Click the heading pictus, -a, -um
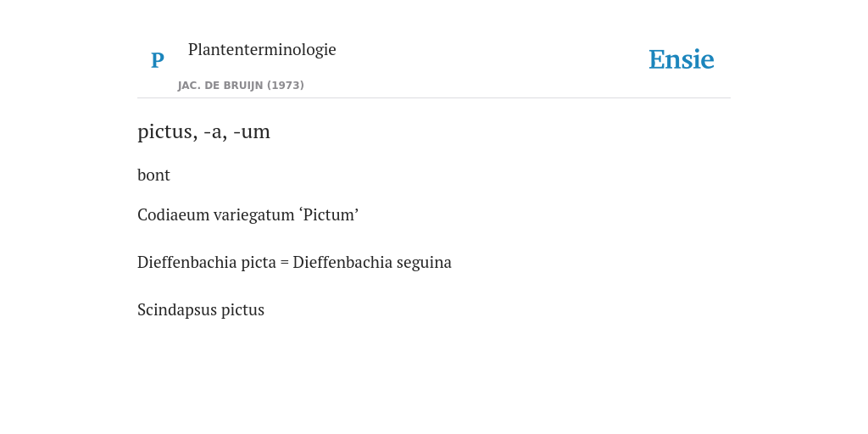 pos(203,131)
